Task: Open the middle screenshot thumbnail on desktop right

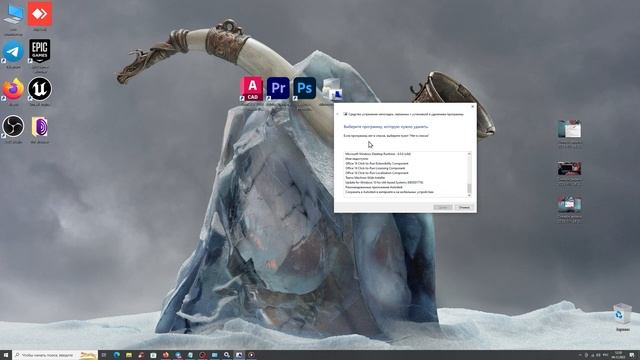Action: (x=569, y=169)
